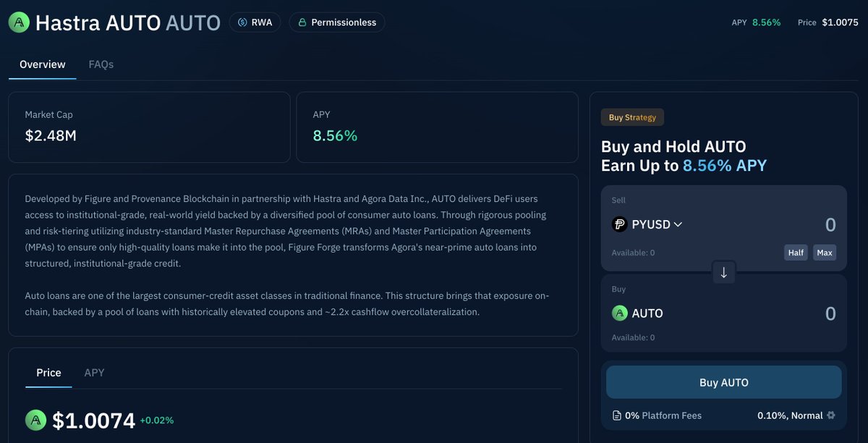Click the Hastra AUTO logo in header
The width and height of the screenshot is (868, 443).
(19, 22)
